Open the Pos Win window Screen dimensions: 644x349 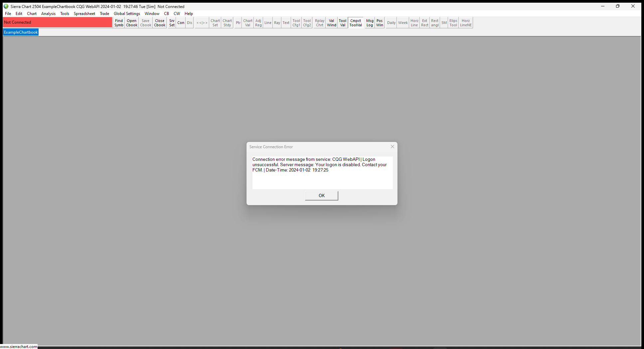[380, 23]
